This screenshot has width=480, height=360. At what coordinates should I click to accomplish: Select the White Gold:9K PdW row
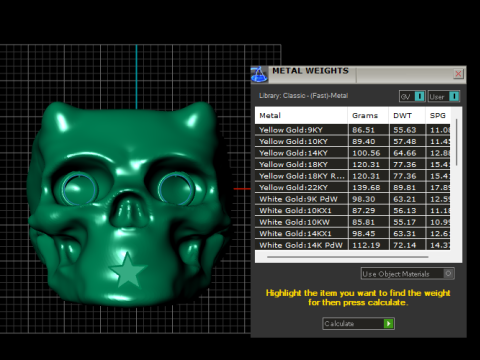(353, 199)
